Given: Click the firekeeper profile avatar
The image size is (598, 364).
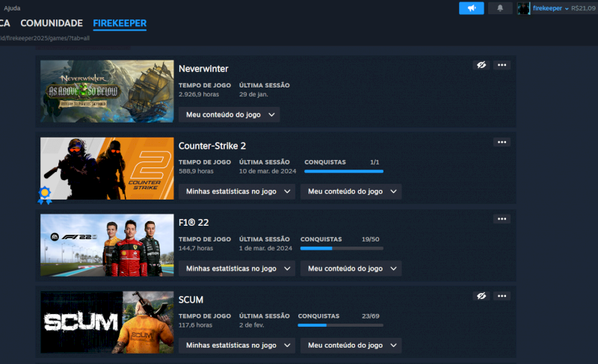Looking at the screenshot, I should pyautogui.click(x=524, y=8).
